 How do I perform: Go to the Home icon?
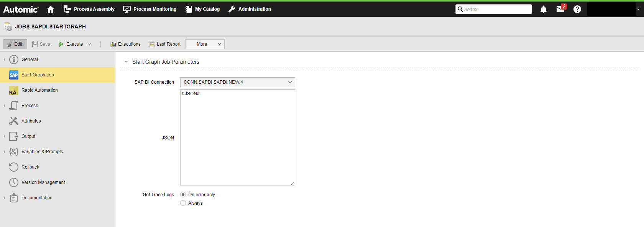pyautogui.click(x=51, y=9)
